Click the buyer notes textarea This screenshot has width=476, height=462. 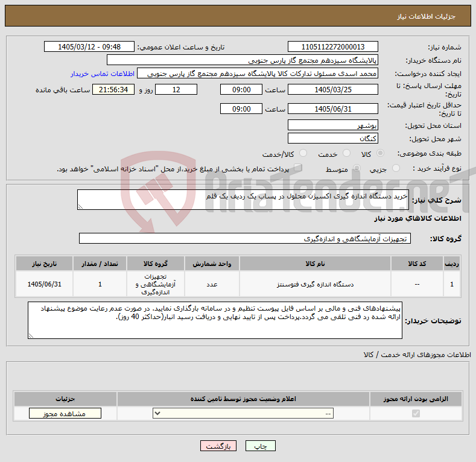click(215, 320)
